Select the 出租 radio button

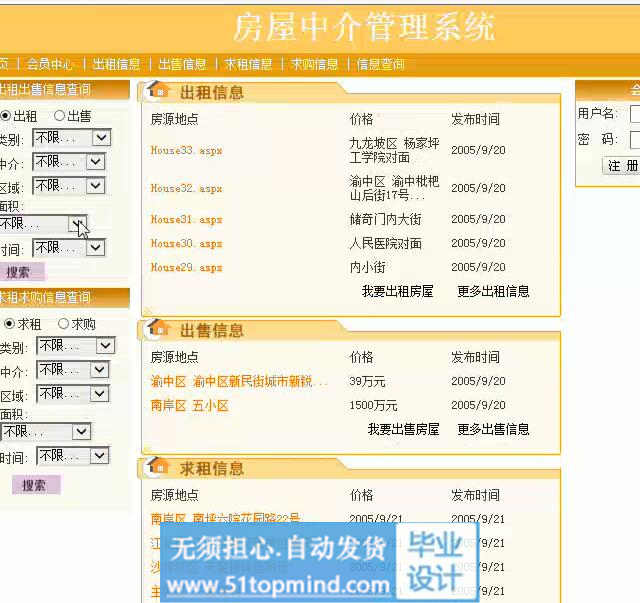(x=6, y=116)
